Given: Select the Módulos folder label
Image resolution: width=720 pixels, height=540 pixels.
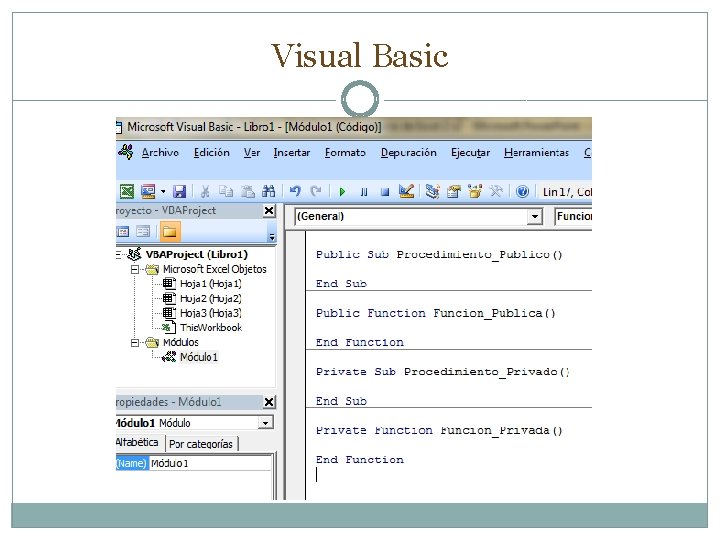Looking at the screenshot, I should point(180,343).
